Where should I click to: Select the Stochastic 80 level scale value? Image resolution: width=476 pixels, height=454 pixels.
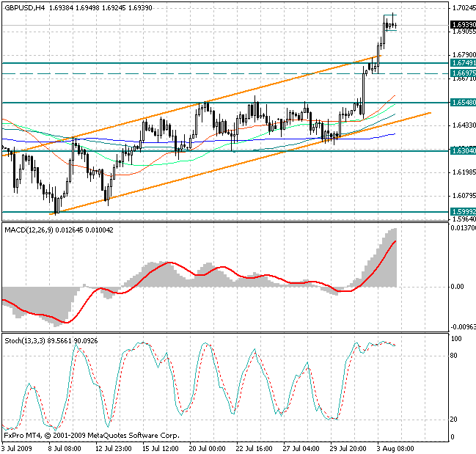pos(455,356)
